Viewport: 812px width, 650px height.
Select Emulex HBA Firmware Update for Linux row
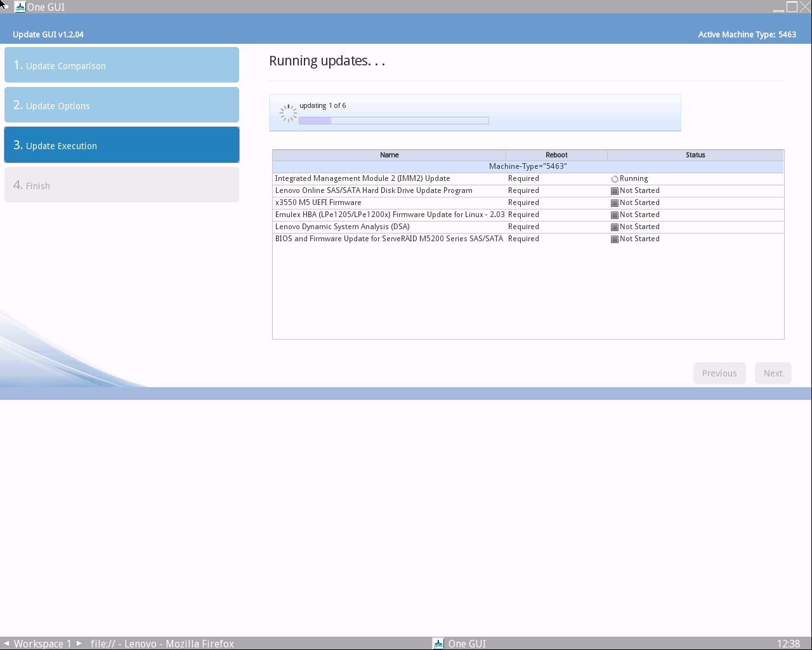tap(528, 215)
